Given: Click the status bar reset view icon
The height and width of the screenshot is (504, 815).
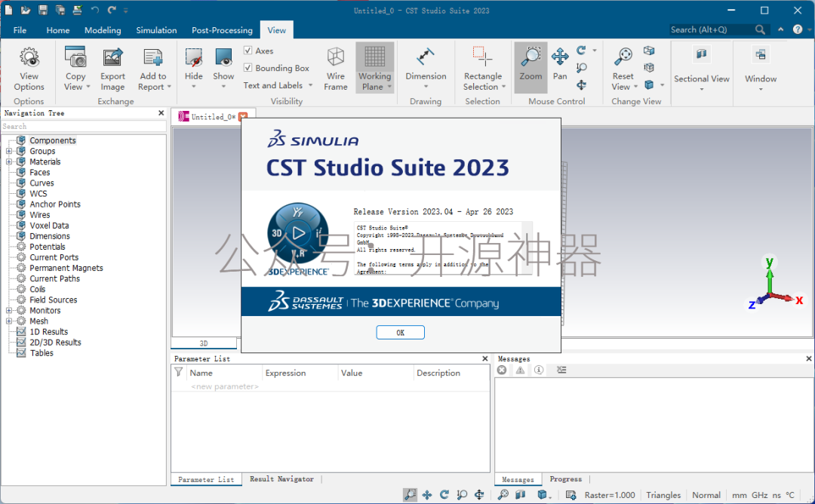Looking at the screenshot, I should pos(503,495).
